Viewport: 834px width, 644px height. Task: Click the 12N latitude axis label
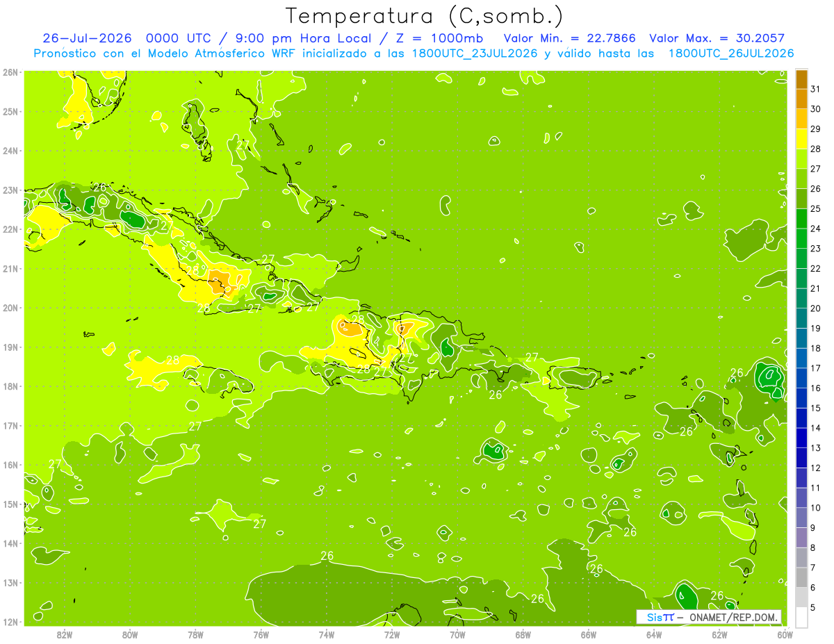tap(10, 622)
